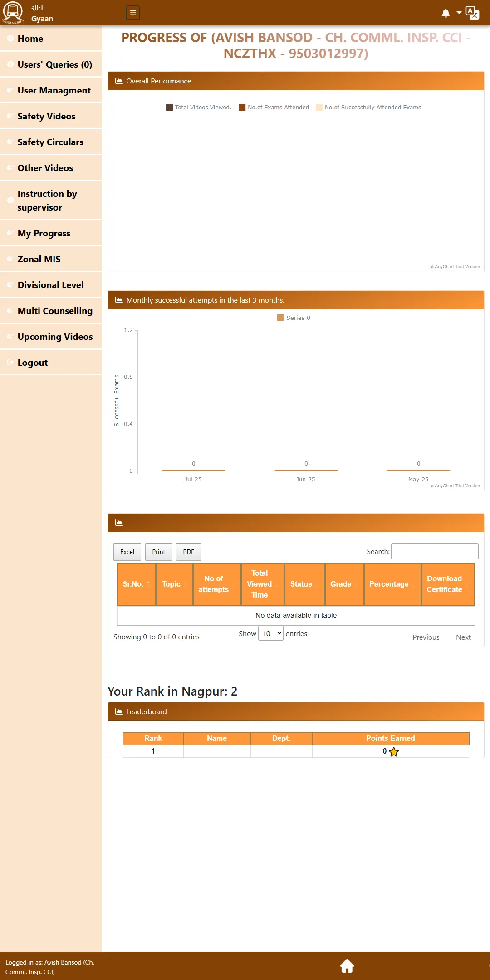Sort by No of attempts column
Viewport: 490px width, 980px height.
click(217, 584)
